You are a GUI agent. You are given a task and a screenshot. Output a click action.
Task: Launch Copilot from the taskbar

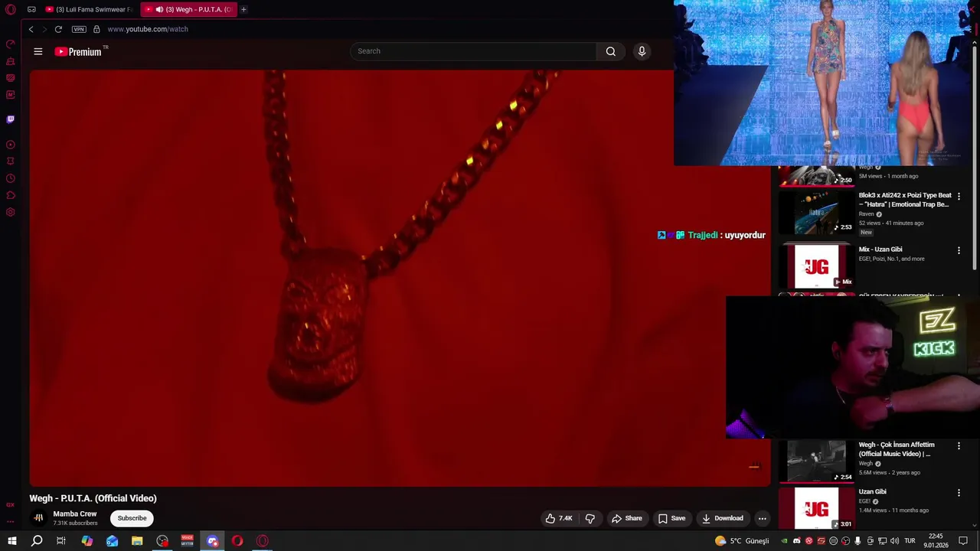pos(87,541)
